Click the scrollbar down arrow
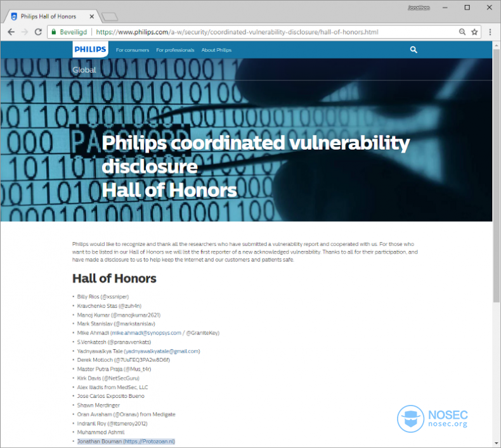501x448 pixels. [496, 443]
